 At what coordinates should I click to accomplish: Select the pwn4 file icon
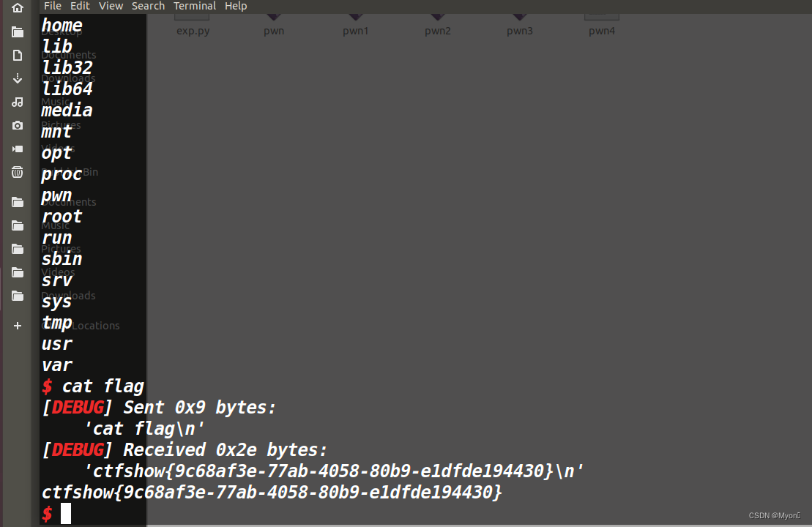point(602,15)
